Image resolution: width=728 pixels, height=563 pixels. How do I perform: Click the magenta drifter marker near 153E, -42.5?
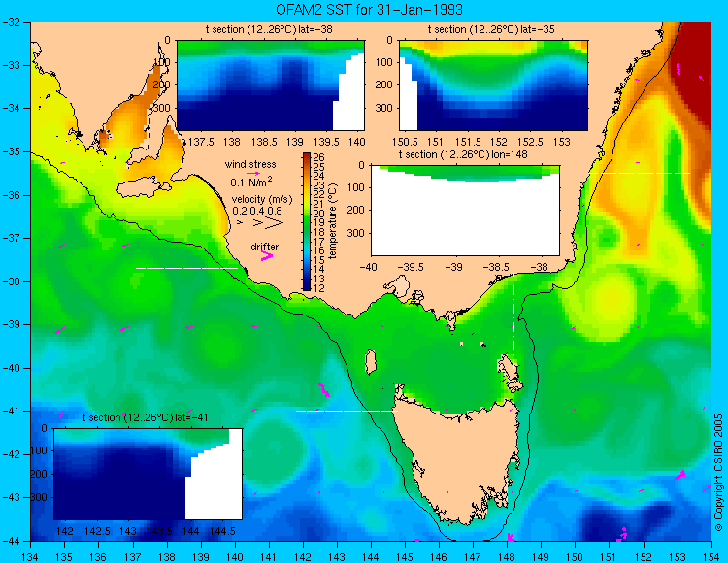[x=680, y=475]
